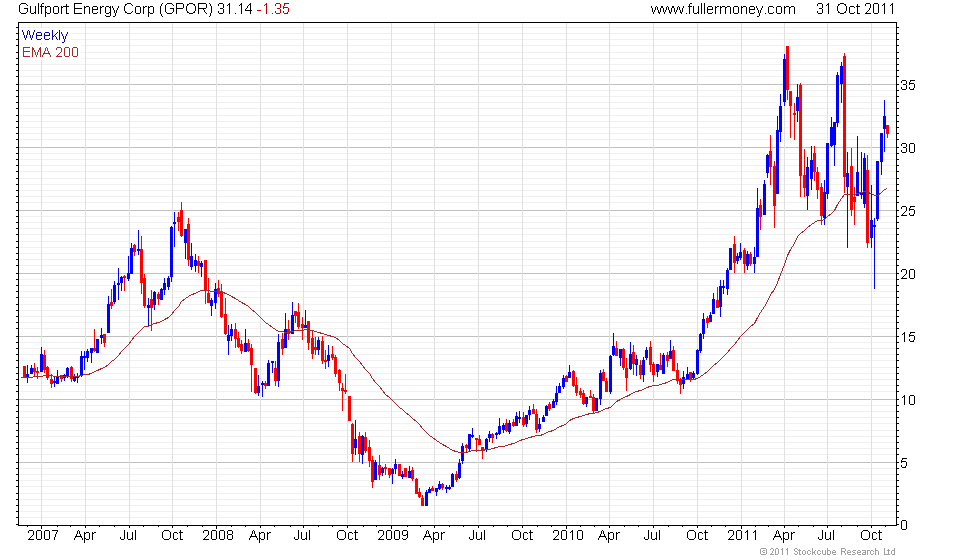This screenshot has width=980, height=560.
Task: Click the -1.35 price change value
Action: click(x=273, y=9)
